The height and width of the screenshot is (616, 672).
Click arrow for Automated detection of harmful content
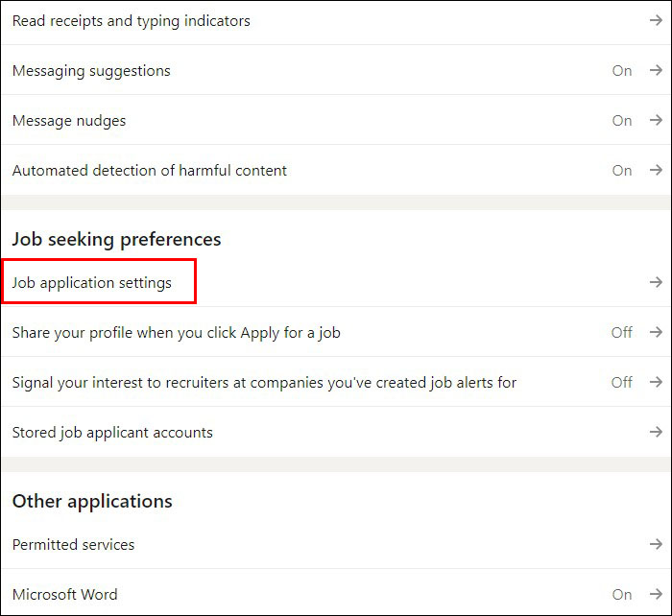pos(656,171)
